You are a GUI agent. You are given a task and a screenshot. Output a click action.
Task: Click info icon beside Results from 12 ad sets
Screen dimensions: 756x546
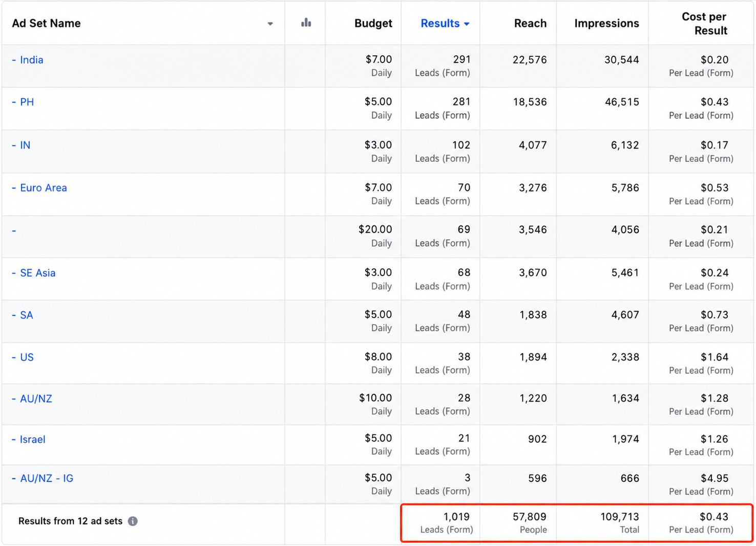(x=133, y=521)
